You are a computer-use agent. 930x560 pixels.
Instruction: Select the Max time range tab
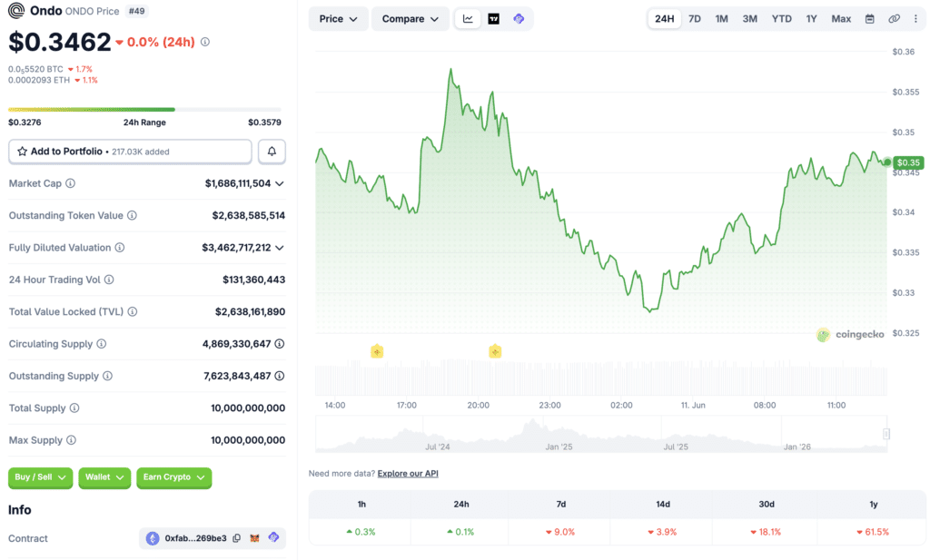[x=841, y=19]
